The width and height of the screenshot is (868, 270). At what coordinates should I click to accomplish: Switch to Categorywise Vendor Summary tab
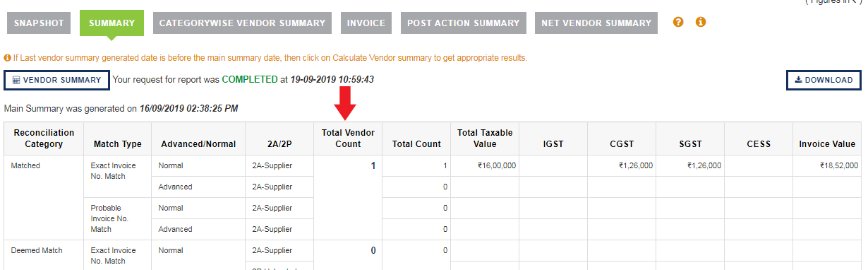coord(243,23)
